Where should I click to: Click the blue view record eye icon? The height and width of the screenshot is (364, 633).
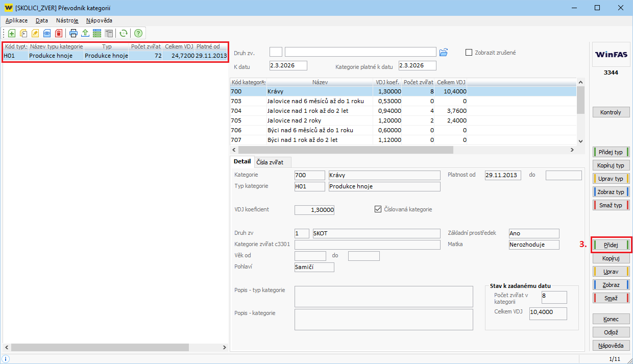pos(47,33)
